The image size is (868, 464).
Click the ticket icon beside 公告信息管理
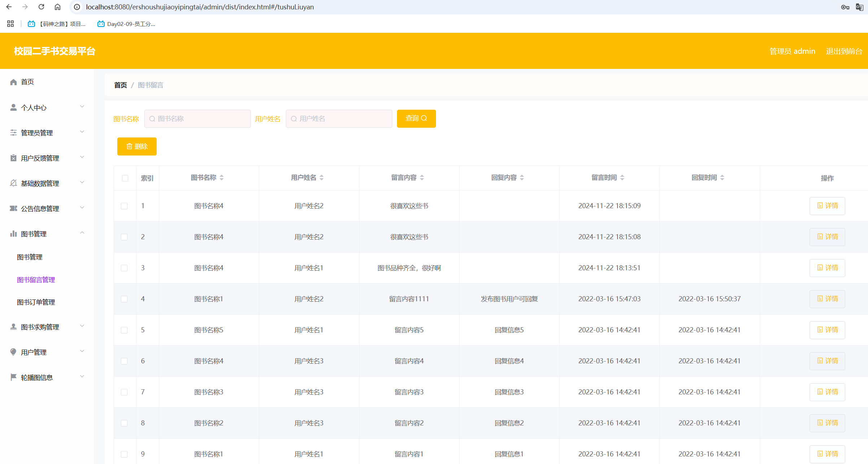[x=13, y=209]
